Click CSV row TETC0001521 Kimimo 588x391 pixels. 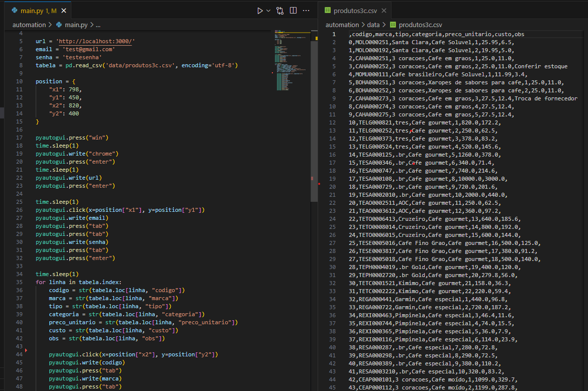tap(430, 284)
